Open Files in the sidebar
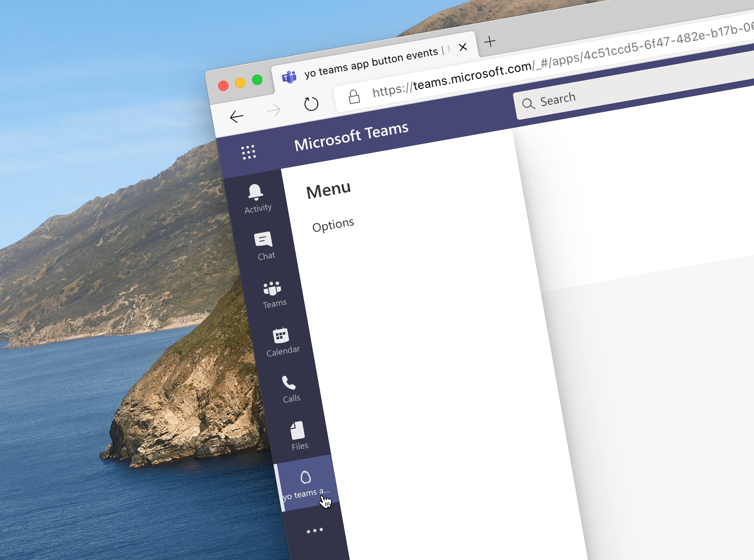This screenshot has height=560, width=754. (298, 436)
